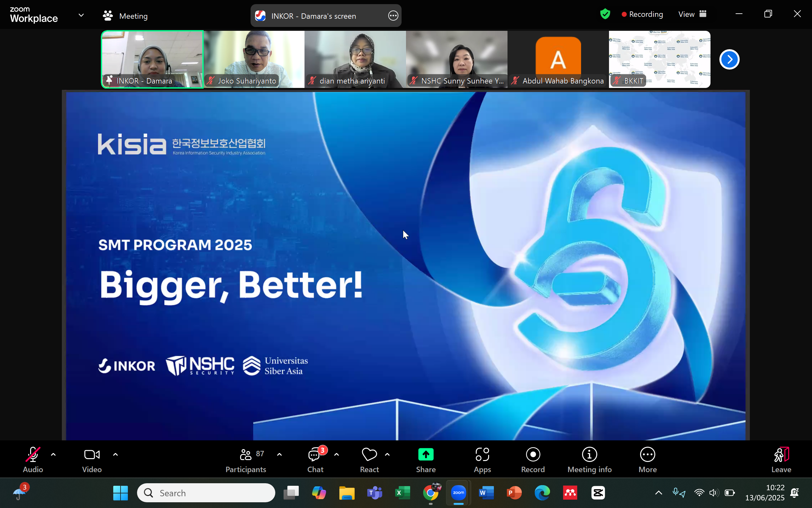Start recording with the Record button

click(x=533, y=460)
